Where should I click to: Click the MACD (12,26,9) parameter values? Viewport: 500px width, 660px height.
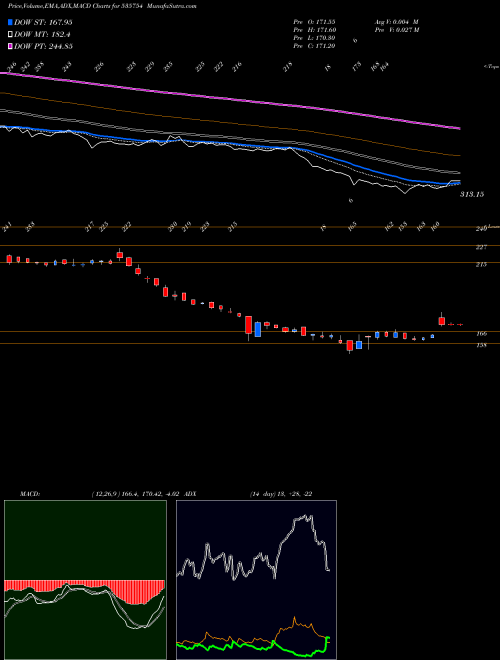138,494
